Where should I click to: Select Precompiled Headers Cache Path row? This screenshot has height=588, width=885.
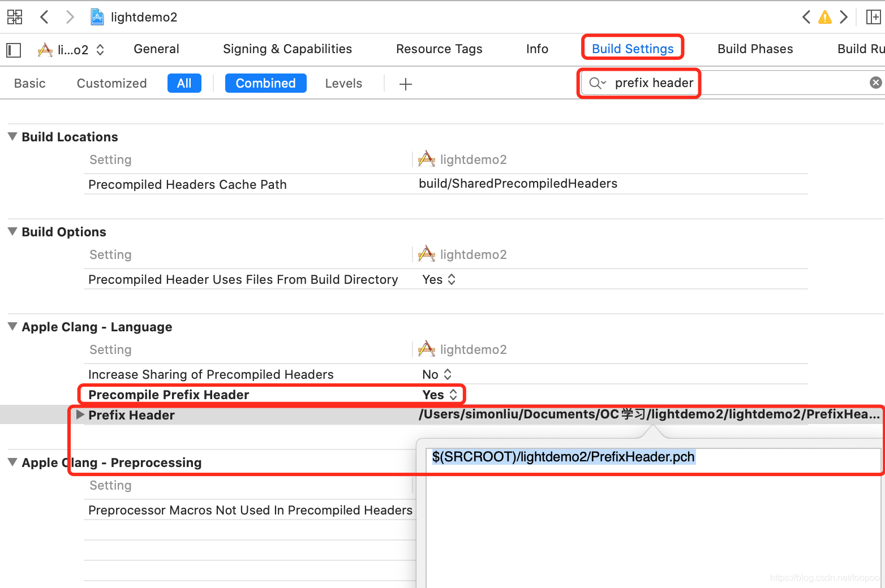pos(446,184)
